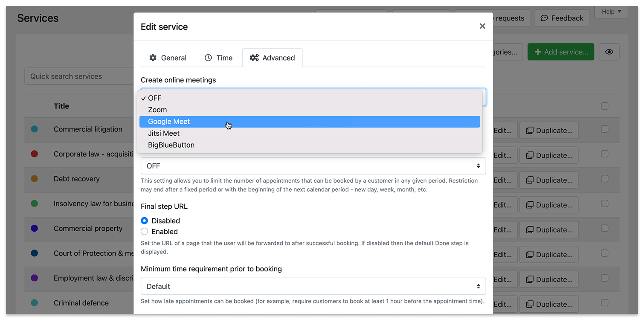Click the Commercial property service title
This screenshot has width=644, height=320.
[88, 228]
